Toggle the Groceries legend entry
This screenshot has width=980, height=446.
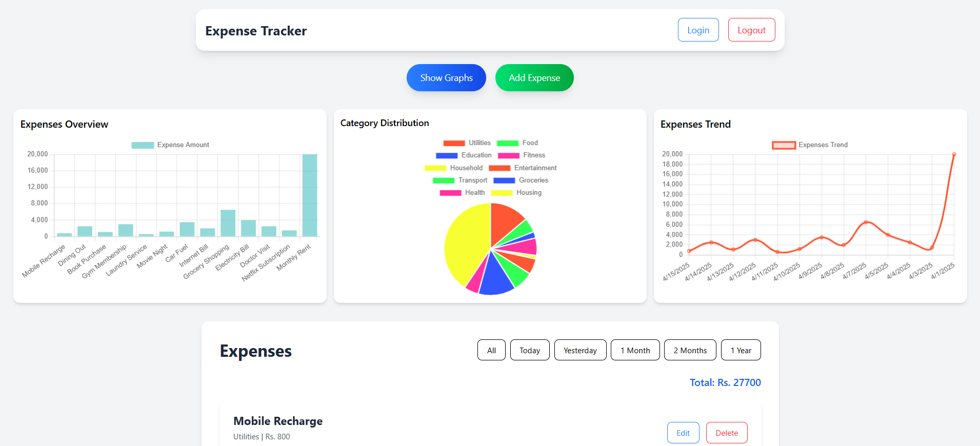(x=521, y=180)
